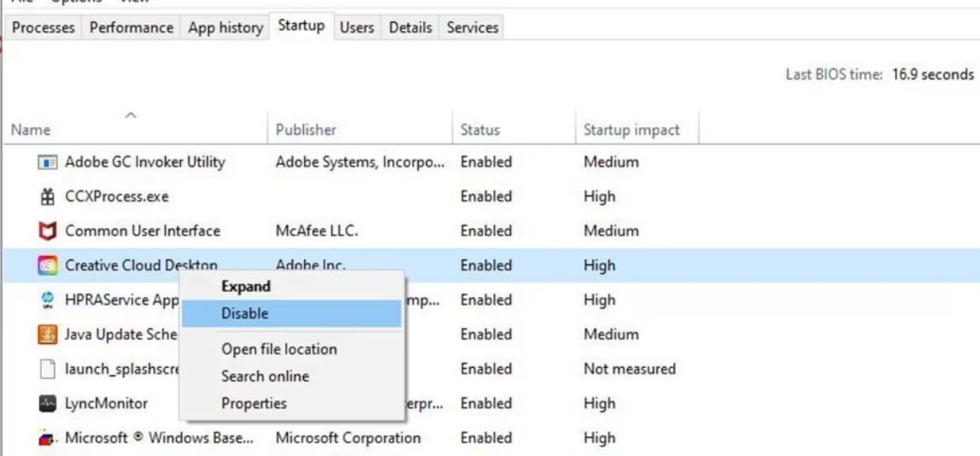The image size is (980, 456).
Task: Go to the Services tab
Action: [472, 28]
